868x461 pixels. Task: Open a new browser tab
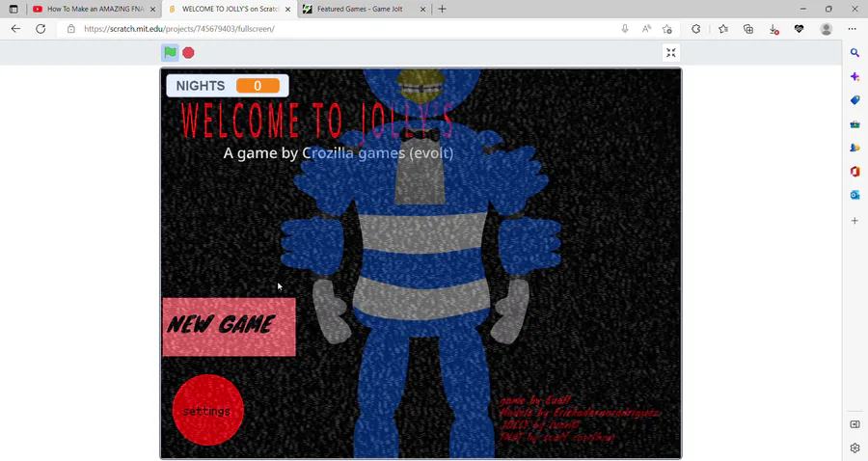click(x=442, y=9)
